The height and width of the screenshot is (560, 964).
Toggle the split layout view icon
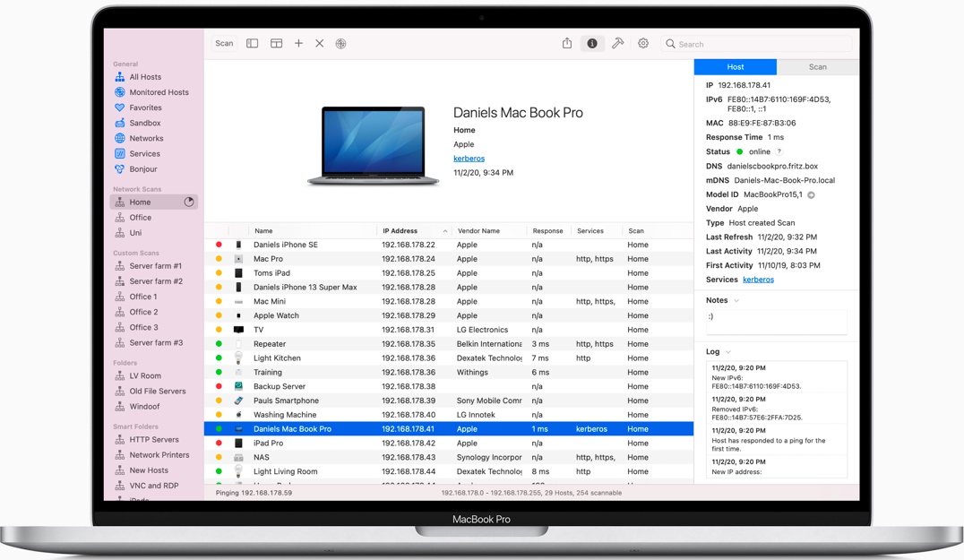tap(276, 44)
